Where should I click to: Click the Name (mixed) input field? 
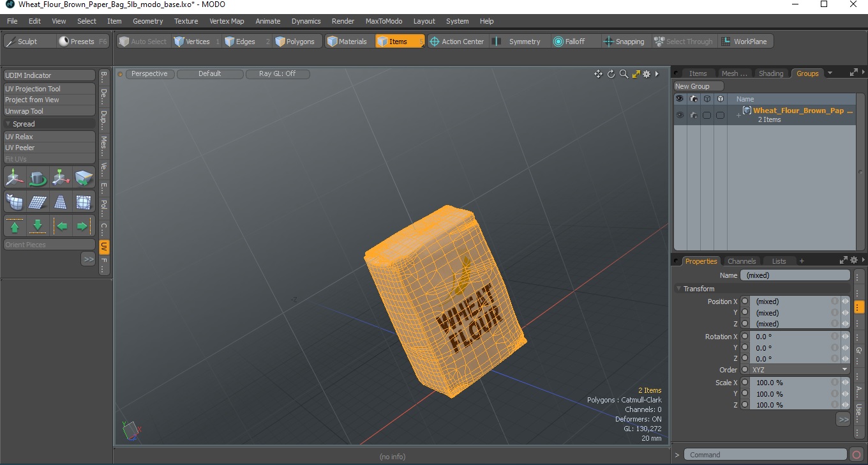coord(795,275)
